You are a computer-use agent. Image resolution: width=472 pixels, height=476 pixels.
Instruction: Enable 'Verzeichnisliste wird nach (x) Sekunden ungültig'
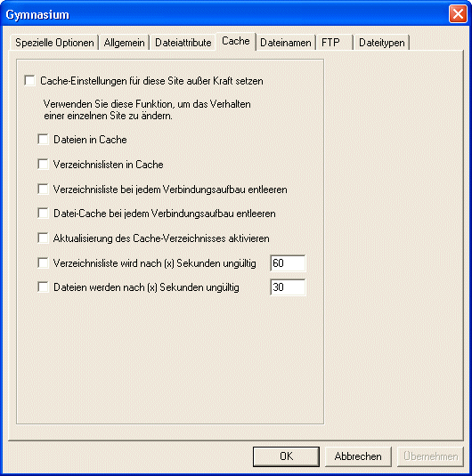tap(43, 262)
